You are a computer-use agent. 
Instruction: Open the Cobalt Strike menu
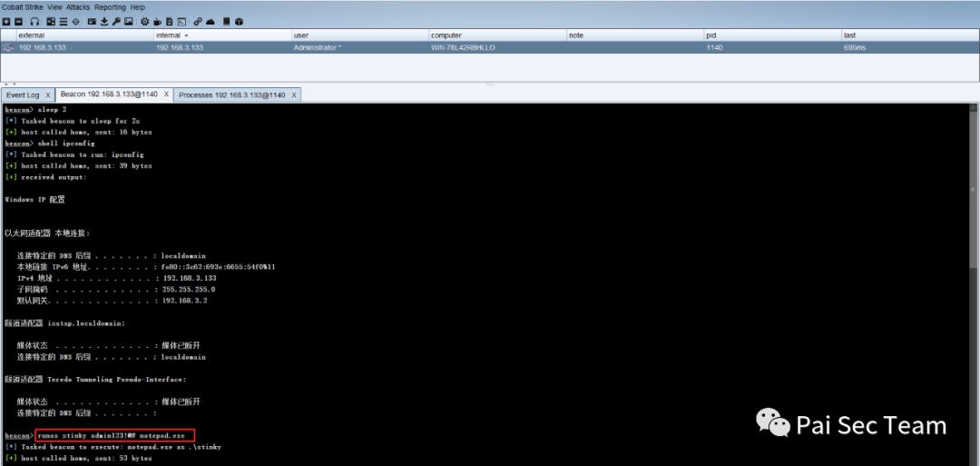coord(23,7)
